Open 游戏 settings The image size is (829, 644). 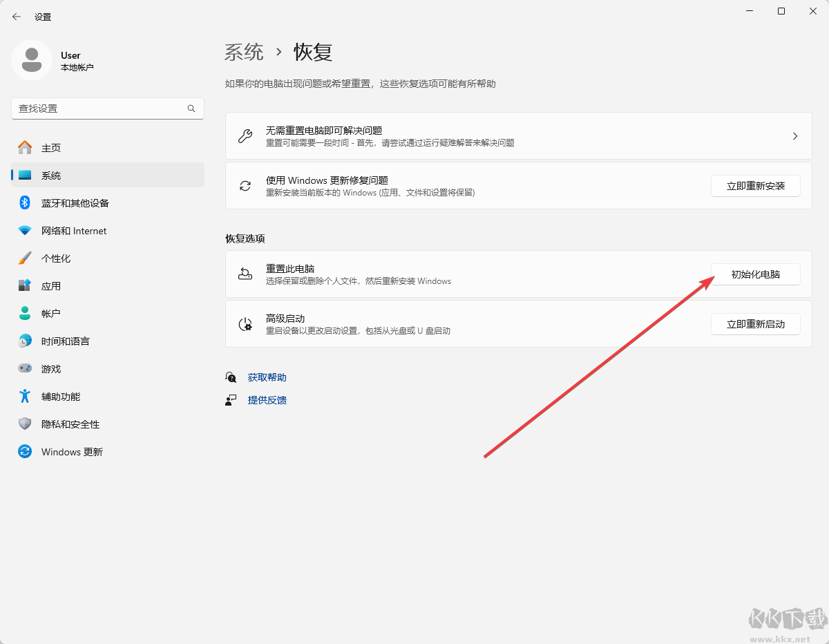click(52, 368)
